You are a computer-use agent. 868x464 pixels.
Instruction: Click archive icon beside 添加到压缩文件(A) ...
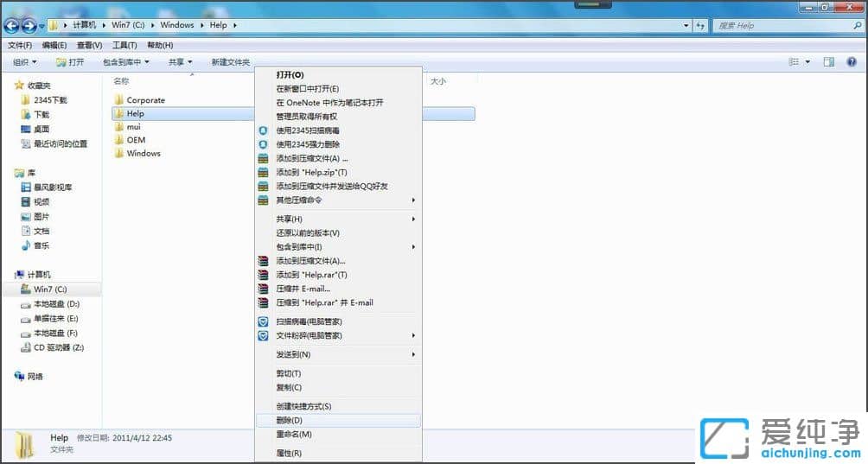263,158
